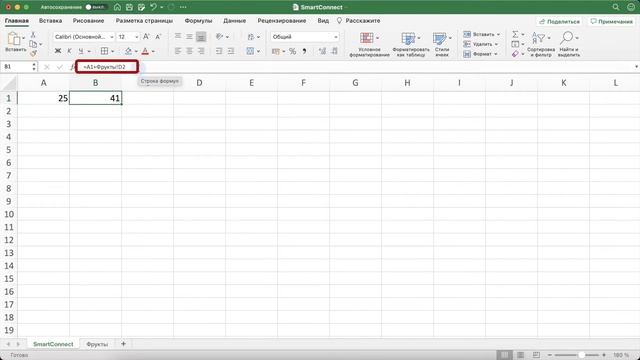
Task: Open the Рецензирование tab
Action: 282,21
